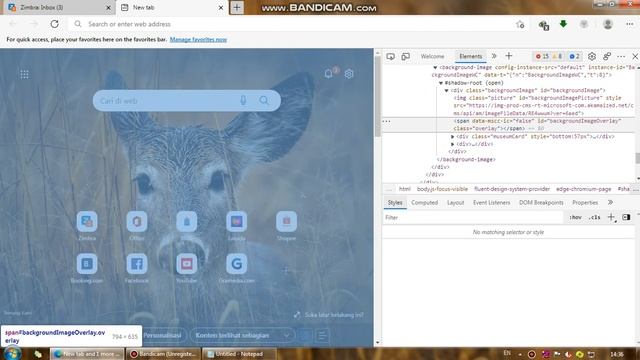Screen dimensions: 640x360
Task: Click the taskbar clock
Action: click(617, 354)
